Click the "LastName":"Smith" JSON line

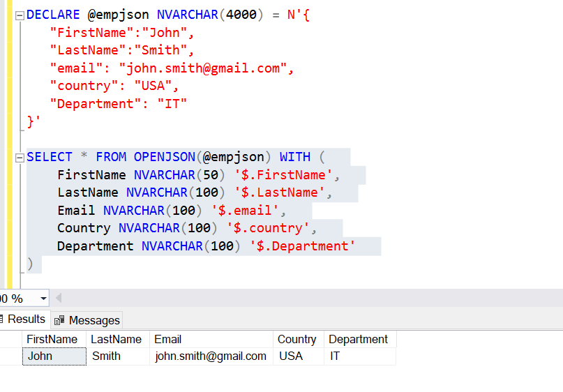122,50
